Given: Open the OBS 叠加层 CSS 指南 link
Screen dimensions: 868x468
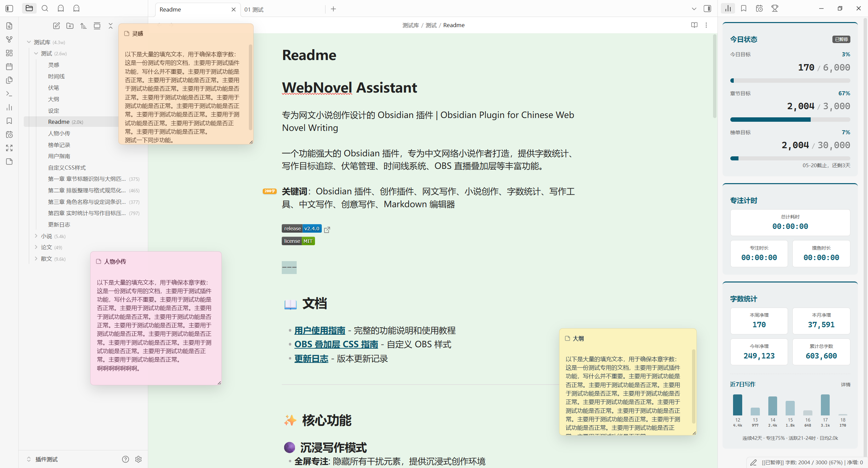Looking at the screenshot, I should [336, 344].
